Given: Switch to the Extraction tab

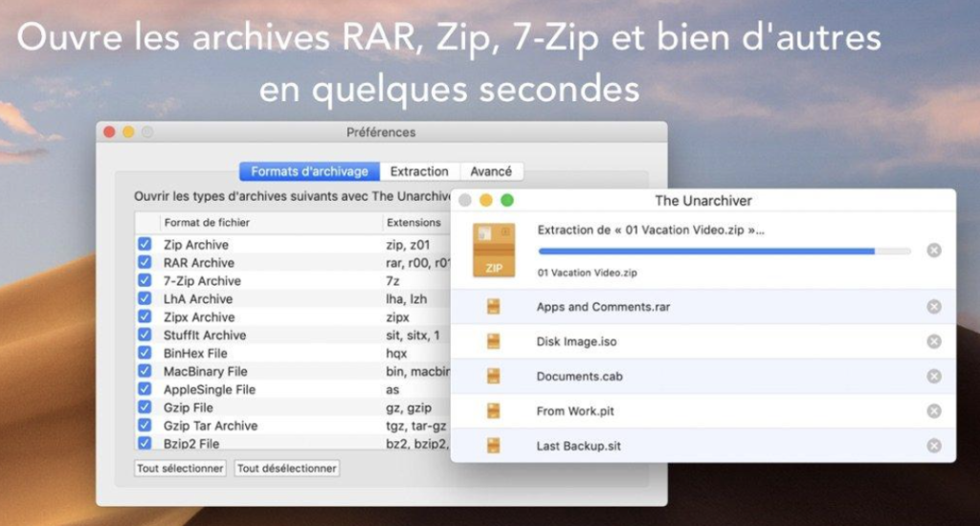Looking at the screenshot, I should (x=419, y=171).
